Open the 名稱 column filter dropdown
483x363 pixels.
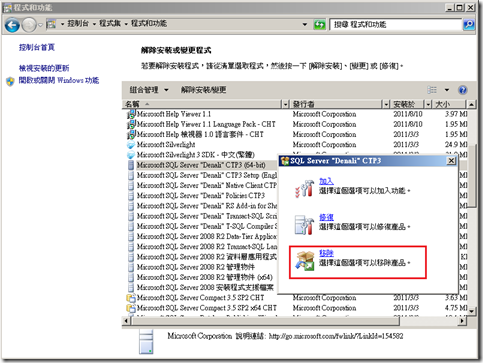[x=285, y=104]
